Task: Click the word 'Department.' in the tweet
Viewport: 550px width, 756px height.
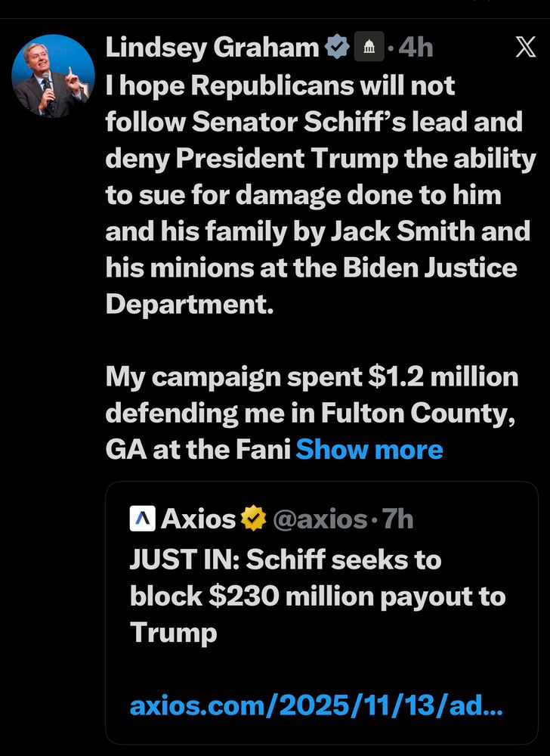Action: [188, 304]
